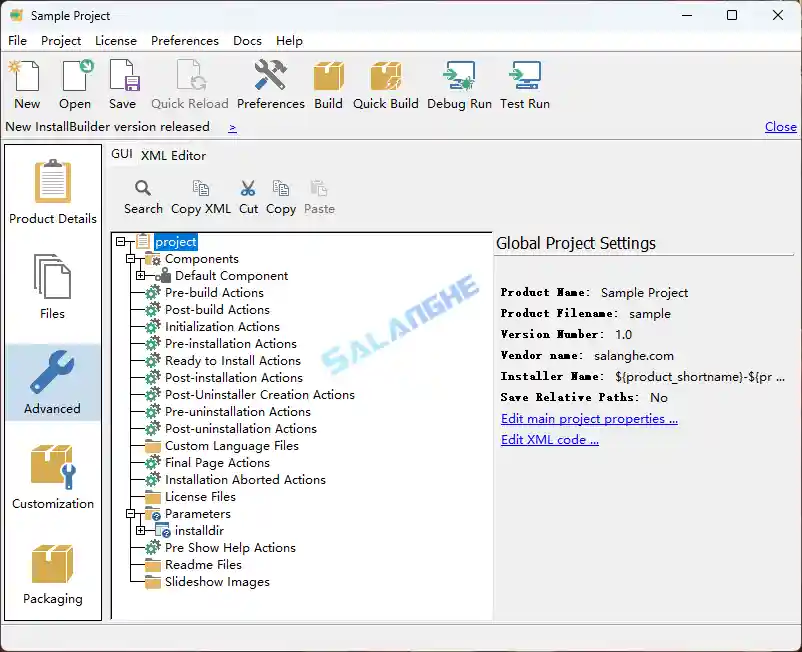Screen dimensions: 802x652
Task: Select the Advanced wrench section
Action: point(53,382)
